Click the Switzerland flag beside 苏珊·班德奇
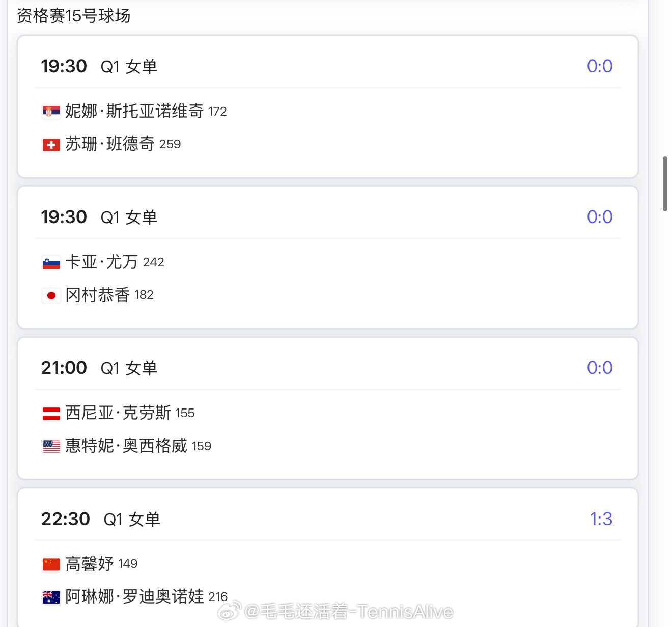The image size is (672, 627). pyautogui.click(x=51, y=145)
